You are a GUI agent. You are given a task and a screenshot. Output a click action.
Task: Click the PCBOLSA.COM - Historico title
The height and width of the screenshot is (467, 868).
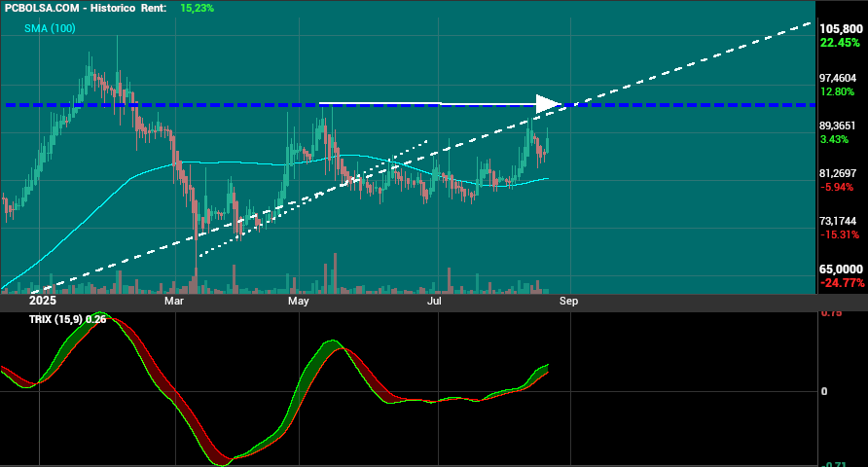click(70, 9)
